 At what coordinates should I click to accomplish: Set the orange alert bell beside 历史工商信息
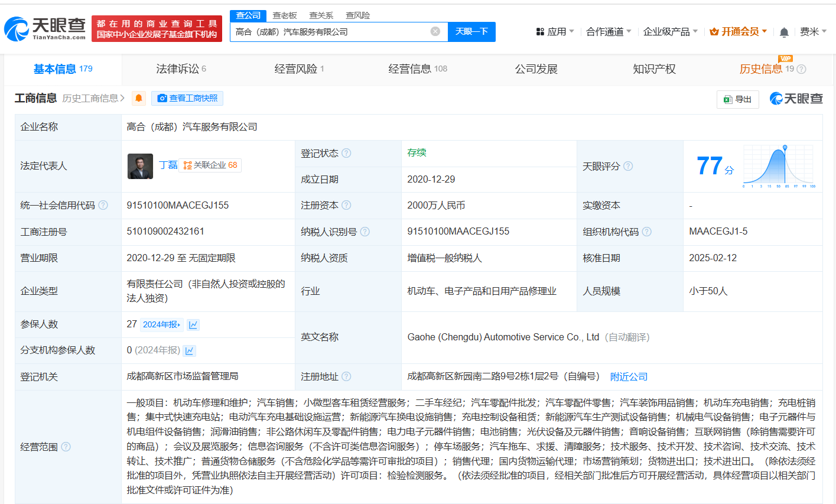[139, 98]
